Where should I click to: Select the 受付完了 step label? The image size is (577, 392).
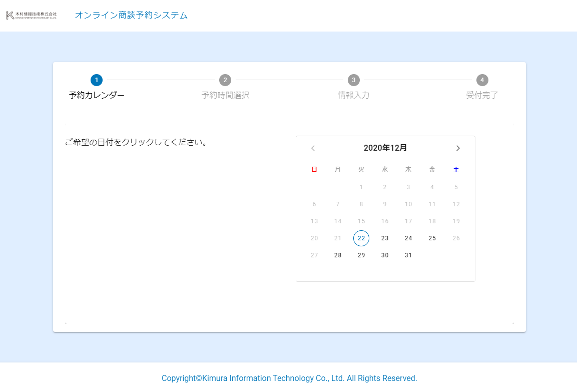tap(482, 95)
